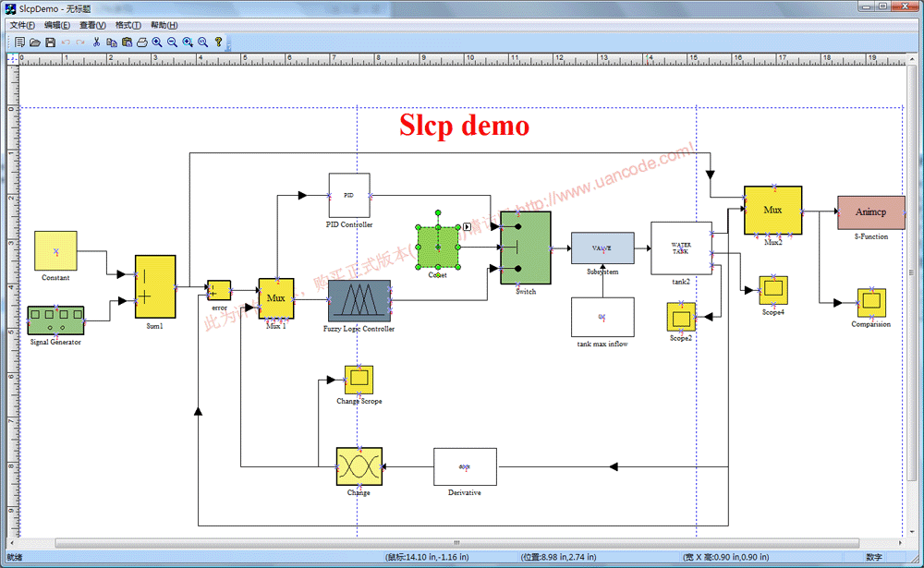Image resolution: width=924 pixels, height=568 pixels.
Task: Click the New document toolbar icon
Action: [x=19, y=42]
